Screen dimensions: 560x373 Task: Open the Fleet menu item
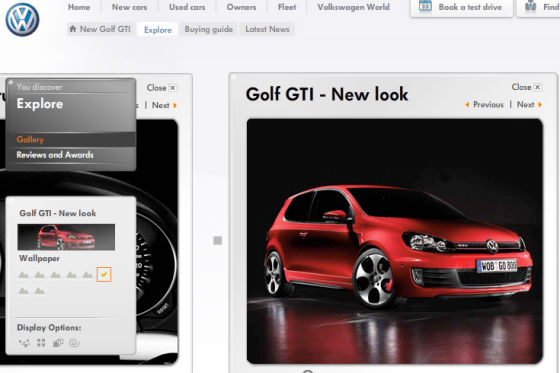[x=287, y=7]
